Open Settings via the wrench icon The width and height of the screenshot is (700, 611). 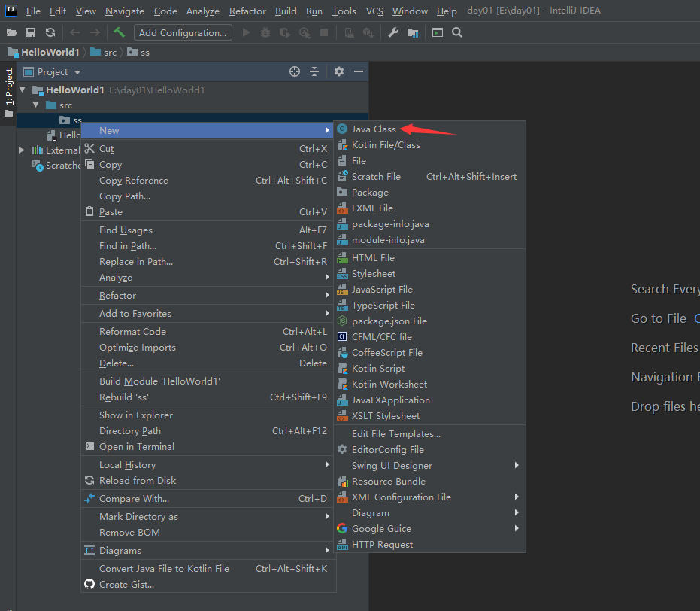[x=393, y=32]
